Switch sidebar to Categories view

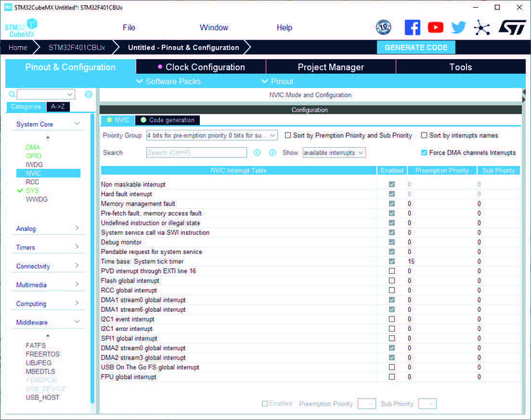click(26, 107)
